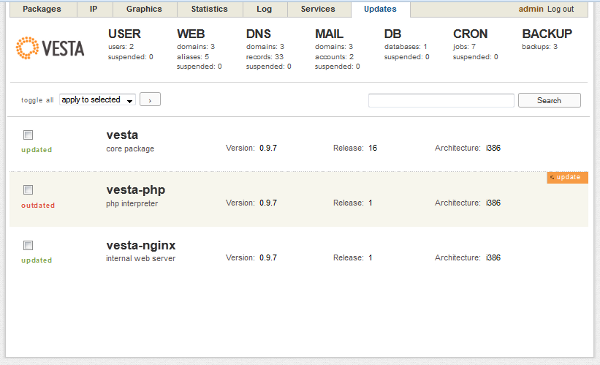This screenshot has height=365, width=600.
Task: Click the Vesta logo
Action: [50, 48]
